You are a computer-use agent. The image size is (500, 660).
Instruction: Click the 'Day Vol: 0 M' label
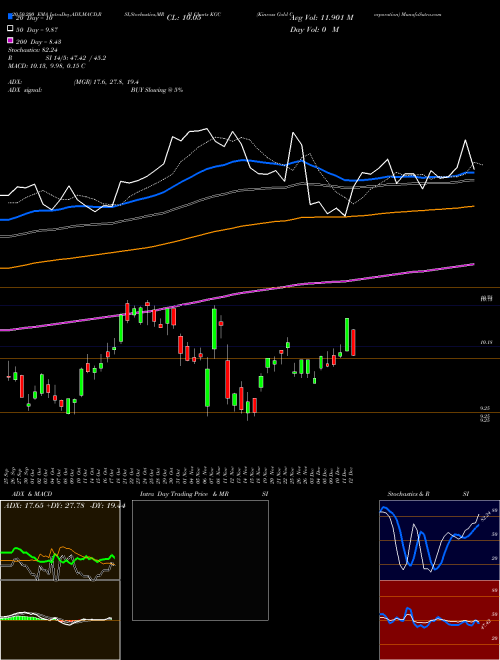coord(314,30)
